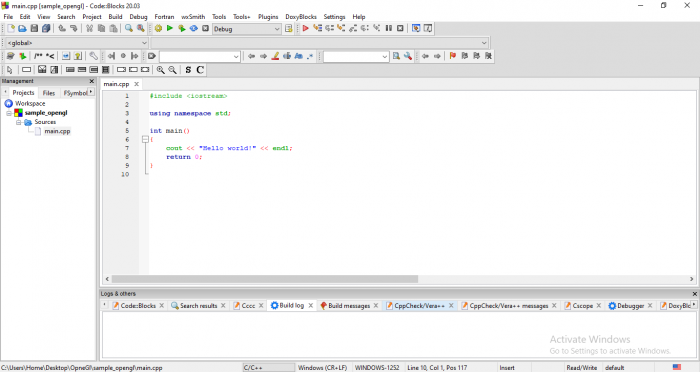Stop the debugger

(400, 28)
